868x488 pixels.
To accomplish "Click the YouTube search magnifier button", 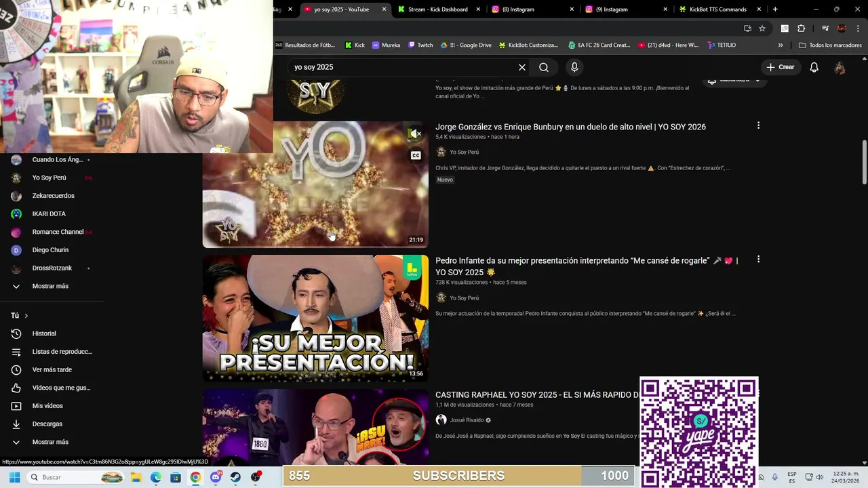I will pos(544,67).
